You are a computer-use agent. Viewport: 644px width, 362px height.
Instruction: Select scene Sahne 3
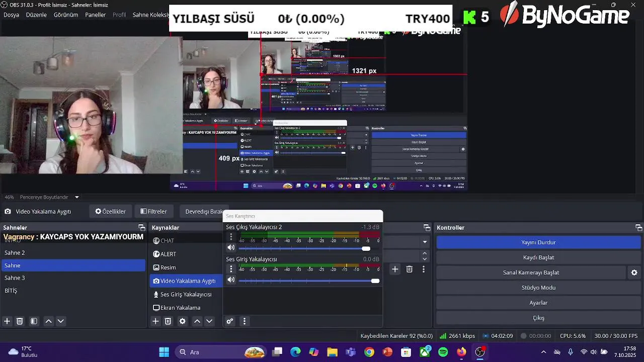(73, 278)
